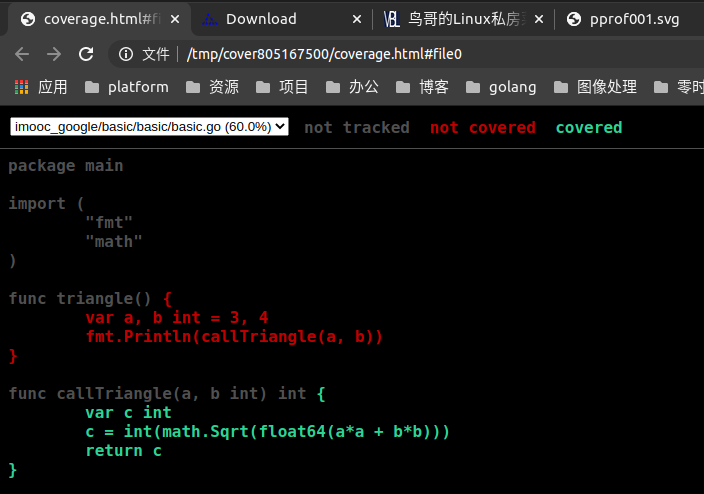Open the 零时 bookmark folder

(x=679, y=87)
